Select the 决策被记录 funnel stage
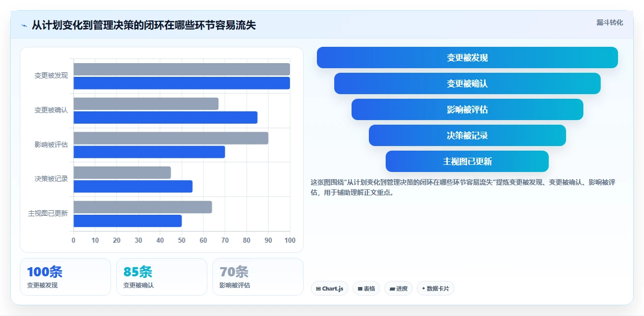This screenshot has width=644, height=316. click(467, 135)
